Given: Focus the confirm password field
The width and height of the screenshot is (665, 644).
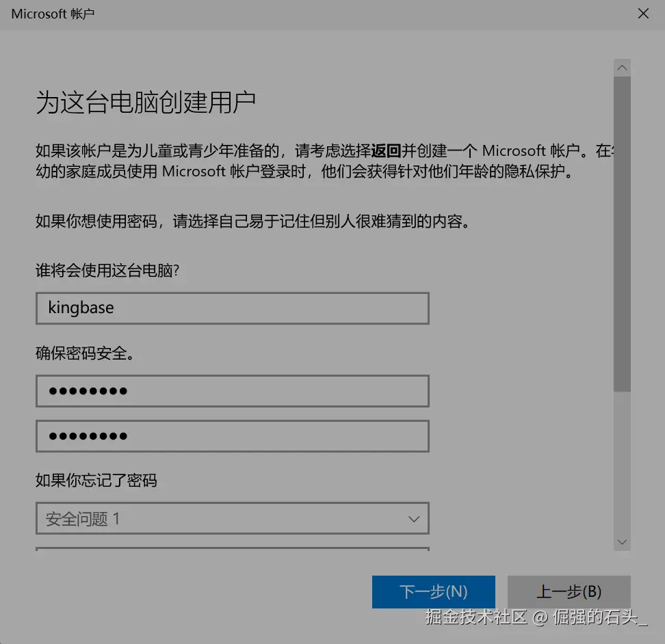Looking at the screenshot, I should pos(233,436).
